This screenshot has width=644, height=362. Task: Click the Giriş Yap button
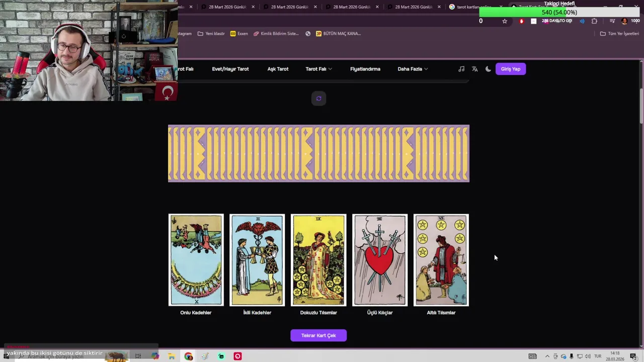511,69
